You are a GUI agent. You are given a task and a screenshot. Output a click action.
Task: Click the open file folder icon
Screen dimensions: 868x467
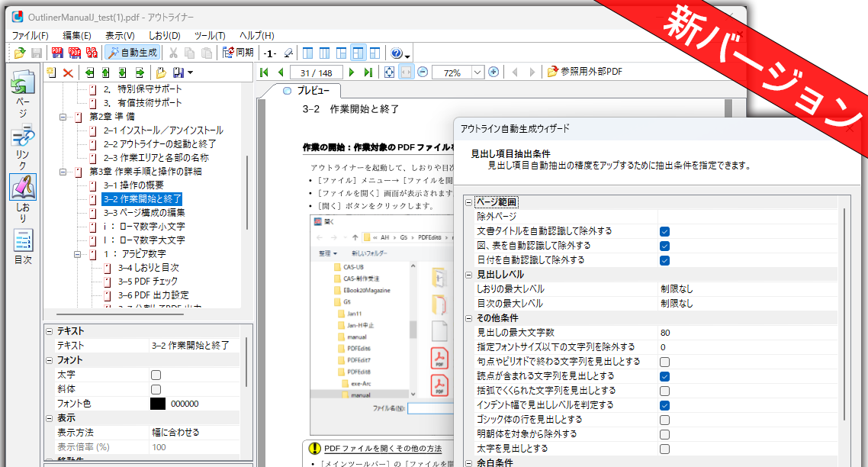click(x=20, y=53)
